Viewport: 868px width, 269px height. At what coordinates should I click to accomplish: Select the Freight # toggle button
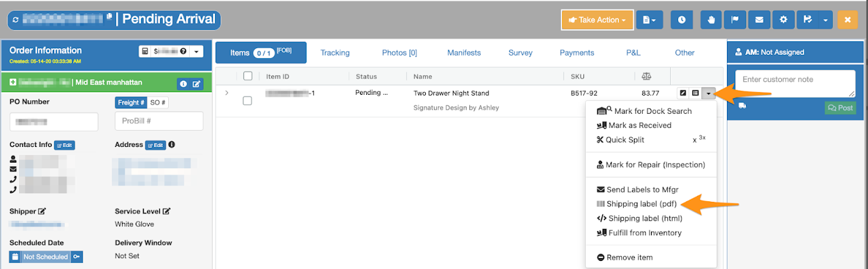131,102
